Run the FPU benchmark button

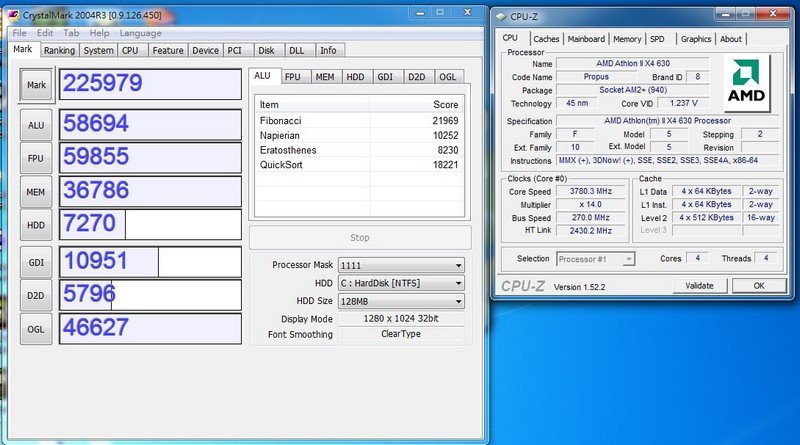36,158
